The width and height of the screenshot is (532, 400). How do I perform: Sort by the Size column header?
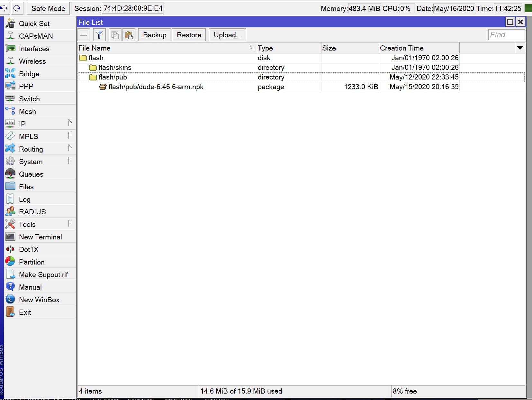coord(350,48)
